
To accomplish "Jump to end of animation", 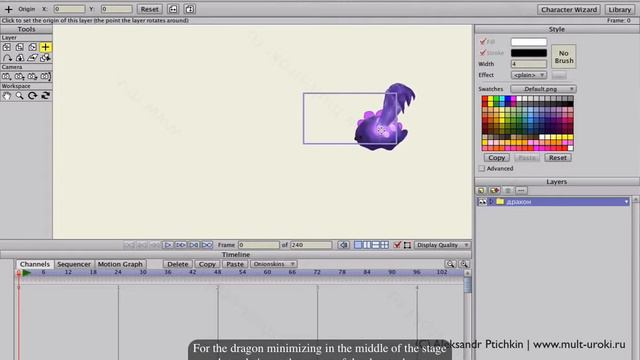I will point(207,245).
